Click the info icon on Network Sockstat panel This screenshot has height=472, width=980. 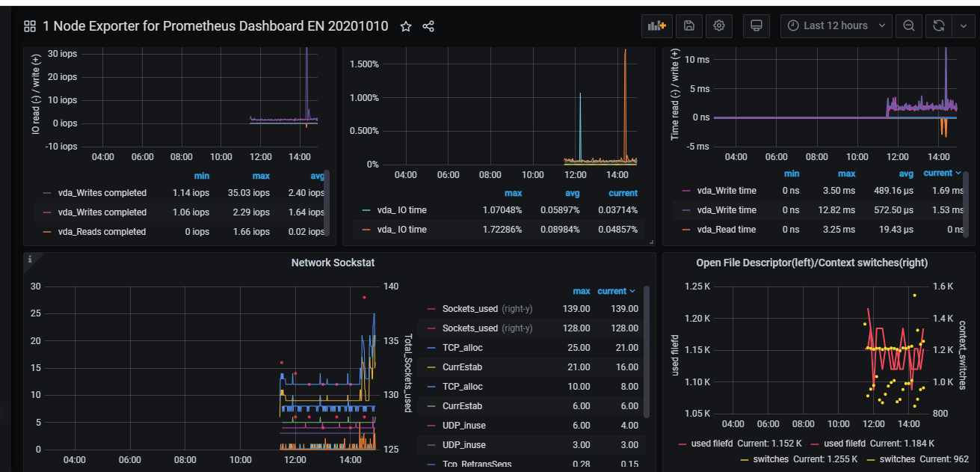29,259
